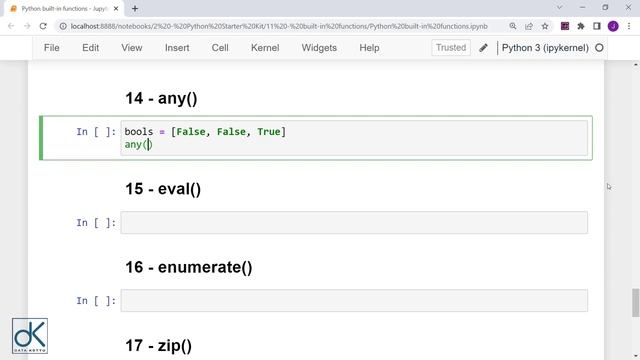
Task: Open the Chrome three-dot menu
Action: [x=629, y=26]
